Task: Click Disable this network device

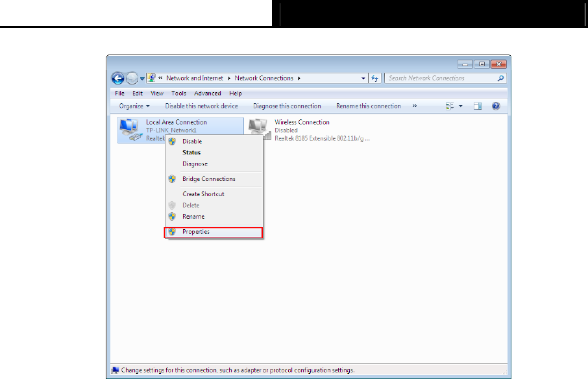Action: click(x=201, y=106)
